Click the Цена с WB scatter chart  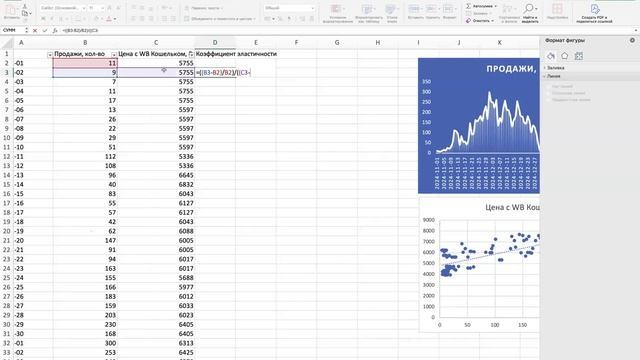pos(480,264)
